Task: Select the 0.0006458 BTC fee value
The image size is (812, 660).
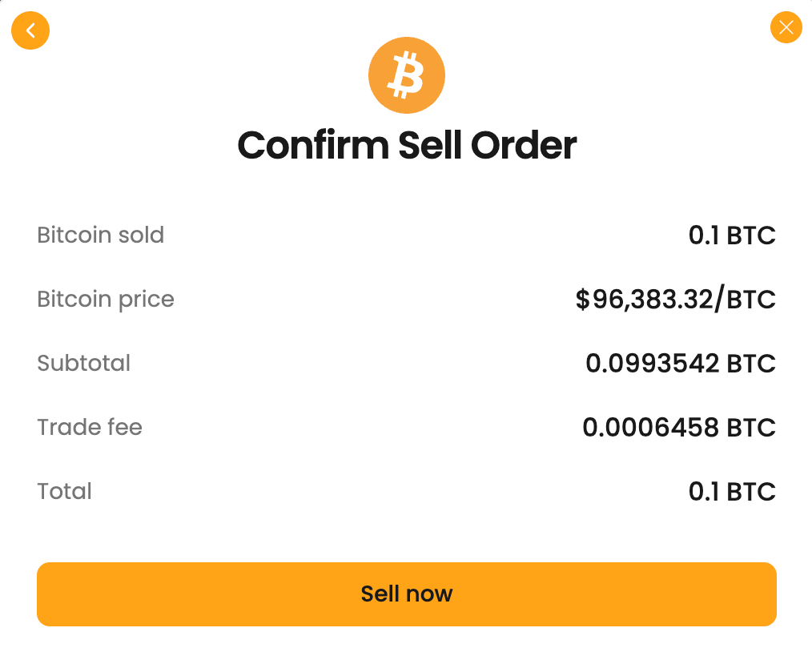Action: (x=679, y=428)
